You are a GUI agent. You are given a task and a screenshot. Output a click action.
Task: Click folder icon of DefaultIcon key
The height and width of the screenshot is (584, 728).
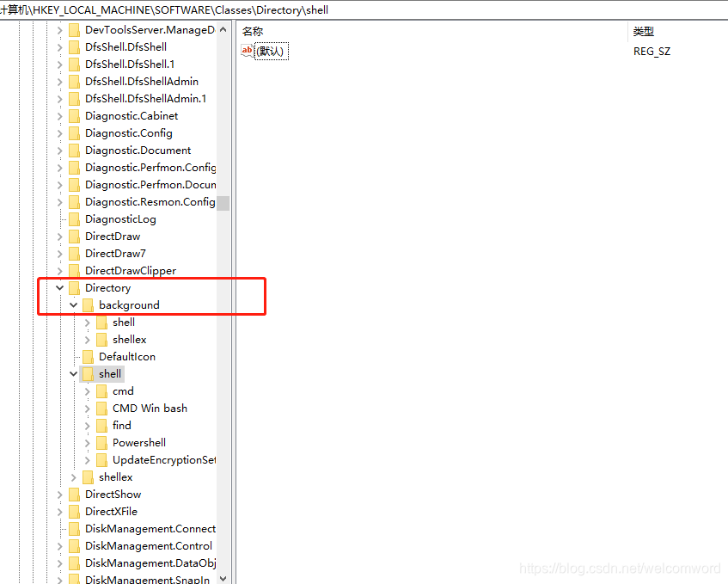pos(89,357)
